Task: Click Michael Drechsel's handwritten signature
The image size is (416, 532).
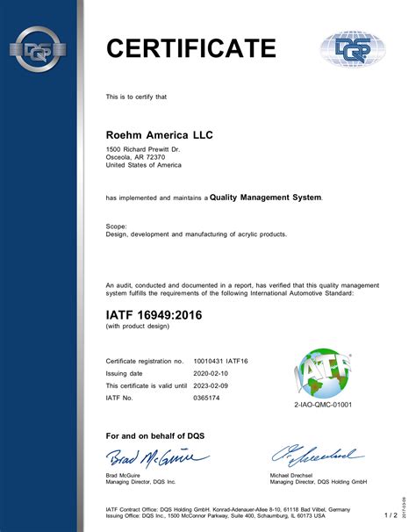Action: (318, 456)
